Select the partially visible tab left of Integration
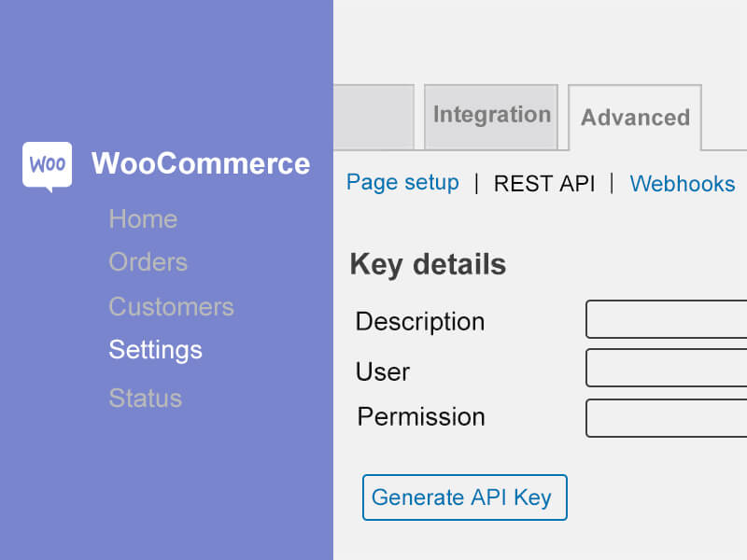747x560 pixels. (x=373, y=117)
